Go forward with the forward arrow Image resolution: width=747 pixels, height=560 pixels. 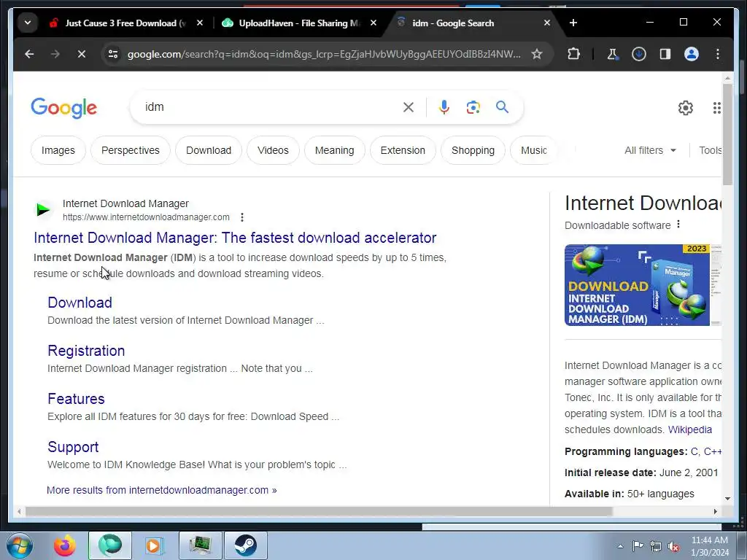pos(55,54)
